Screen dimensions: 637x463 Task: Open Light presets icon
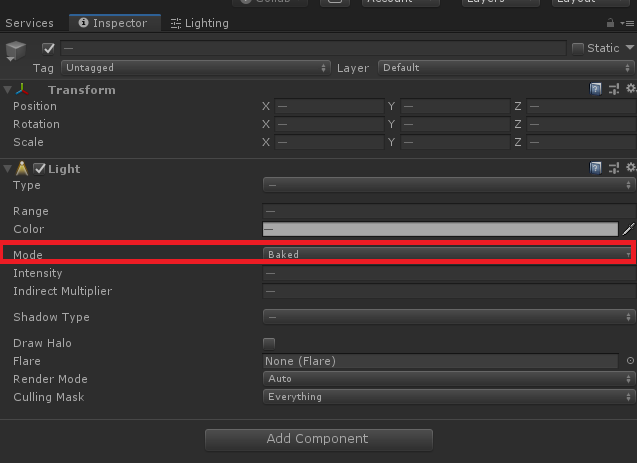click(614, 168)
